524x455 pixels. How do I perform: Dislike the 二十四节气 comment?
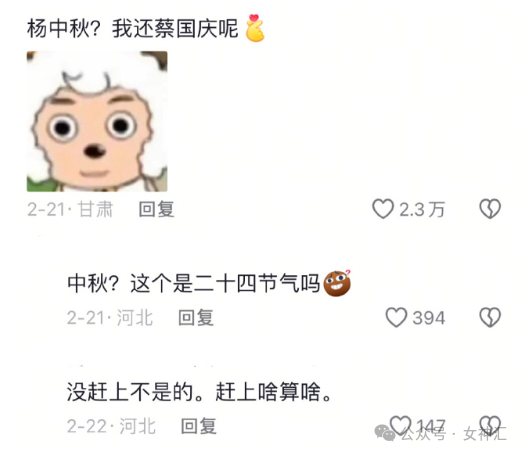[x=490, y=317]
